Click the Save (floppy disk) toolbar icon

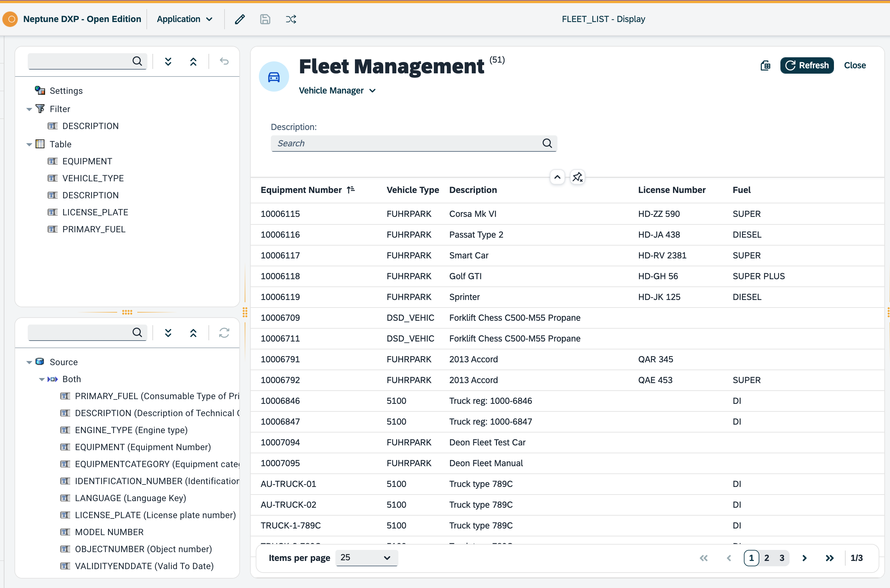[265, 19]
